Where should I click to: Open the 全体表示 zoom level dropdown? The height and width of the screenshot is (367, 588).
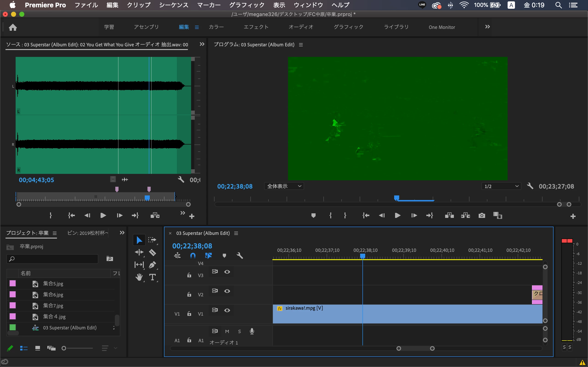[284, 186]
